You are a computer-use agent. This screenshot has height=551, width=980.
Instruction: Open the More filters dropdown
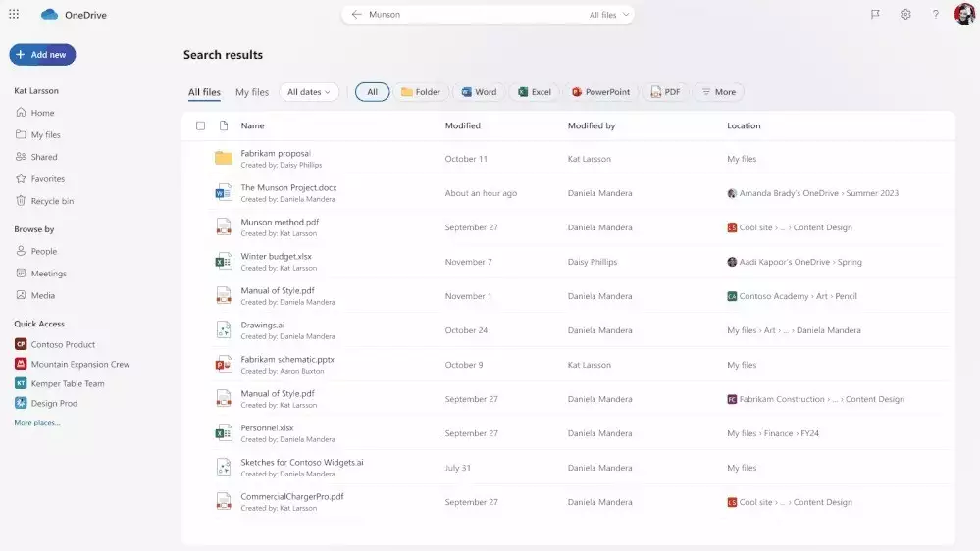(719, 92)
